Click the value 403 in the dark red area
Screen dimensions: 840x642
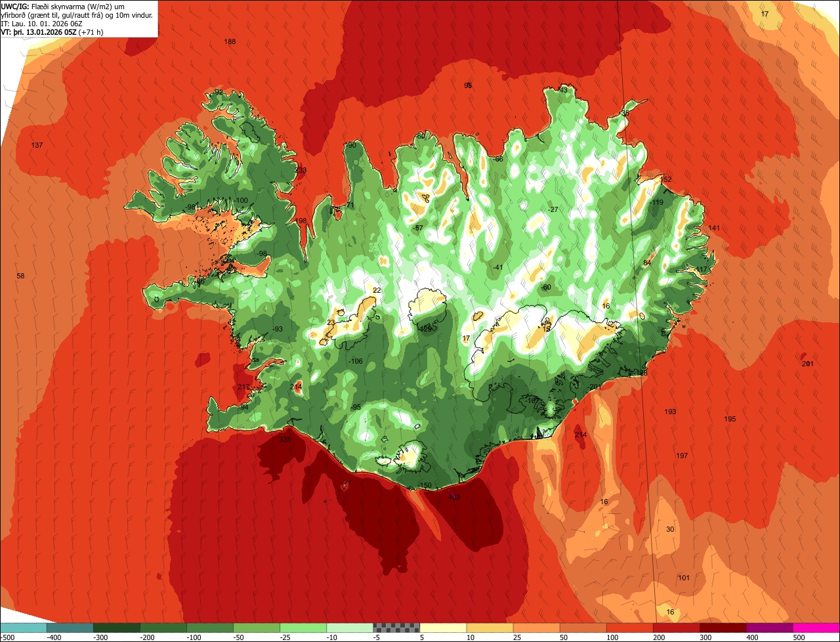(x=454, y=497)
